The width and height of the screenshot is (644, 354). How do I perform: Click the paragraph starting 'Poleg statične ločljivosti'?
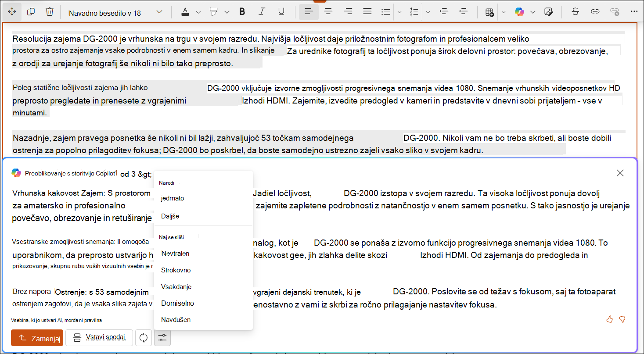pos(317,100)
